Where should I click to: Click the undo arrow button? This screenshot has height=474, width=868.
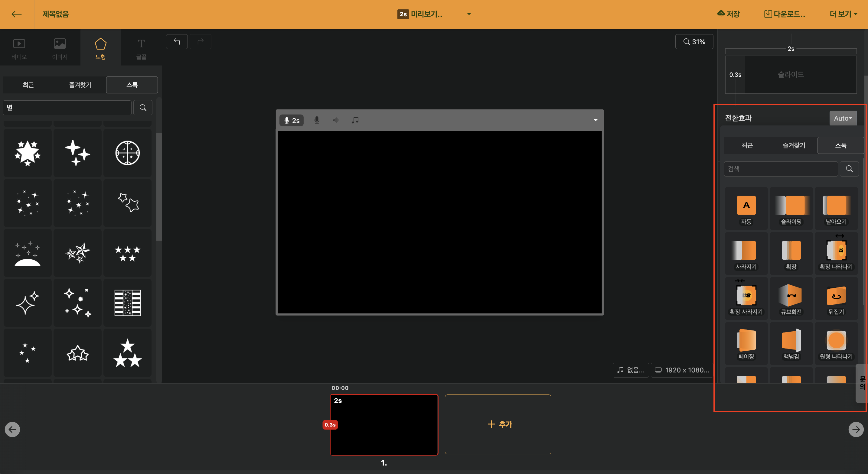pyautogui.click(x=177, y=41)
